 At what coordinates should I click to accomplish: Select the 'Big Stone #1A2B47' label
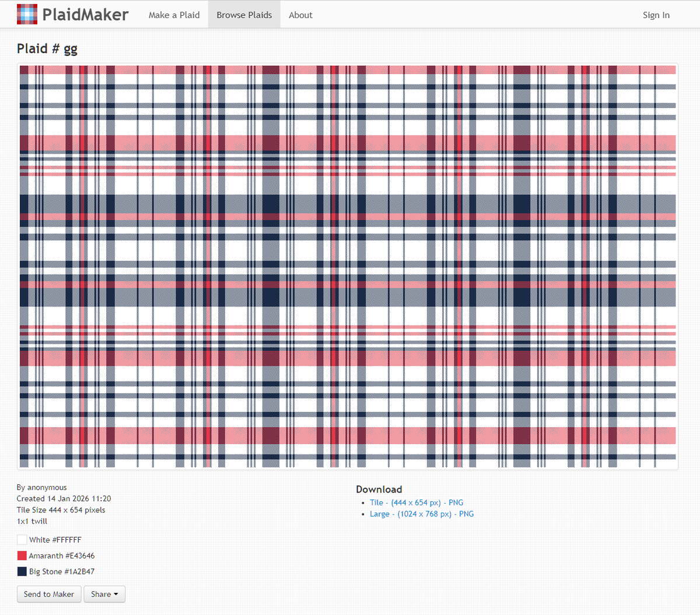pos(62,571)
